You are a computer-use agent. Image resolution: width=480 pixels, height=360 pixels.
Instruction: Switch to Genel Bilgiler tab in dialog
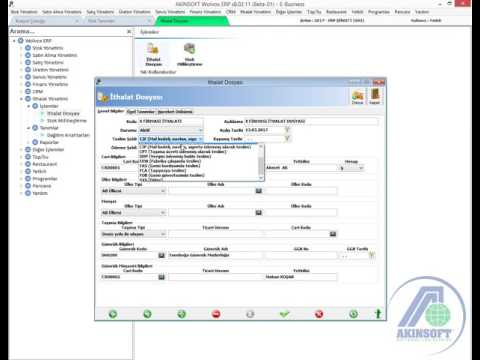110,111
